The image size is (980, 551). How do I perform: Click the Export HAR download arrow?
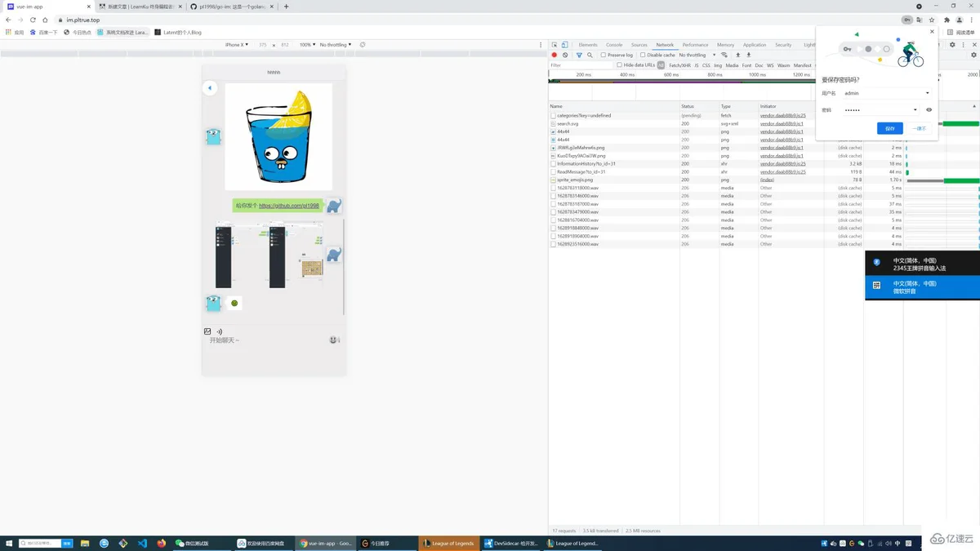pos(748,55)
